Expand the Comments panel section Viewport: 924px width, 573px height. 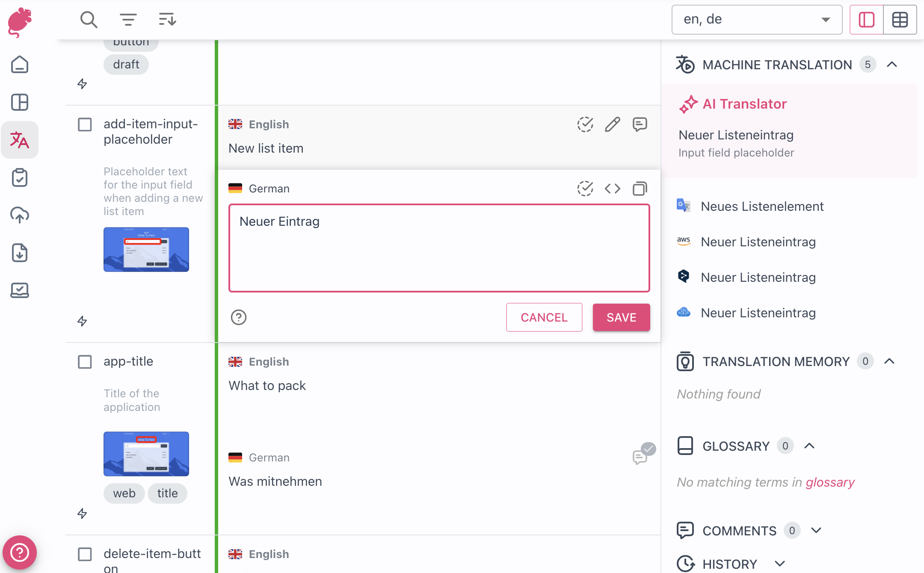[x=816, y=531]
